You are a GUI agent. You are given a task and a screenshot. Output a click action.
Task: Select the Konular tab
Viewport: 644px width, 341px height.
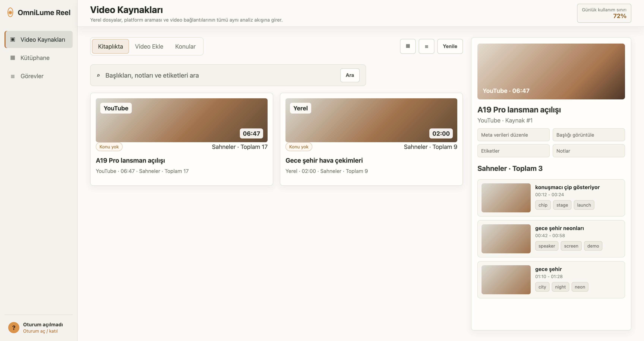pyautogui.click(x=185, y=46)
